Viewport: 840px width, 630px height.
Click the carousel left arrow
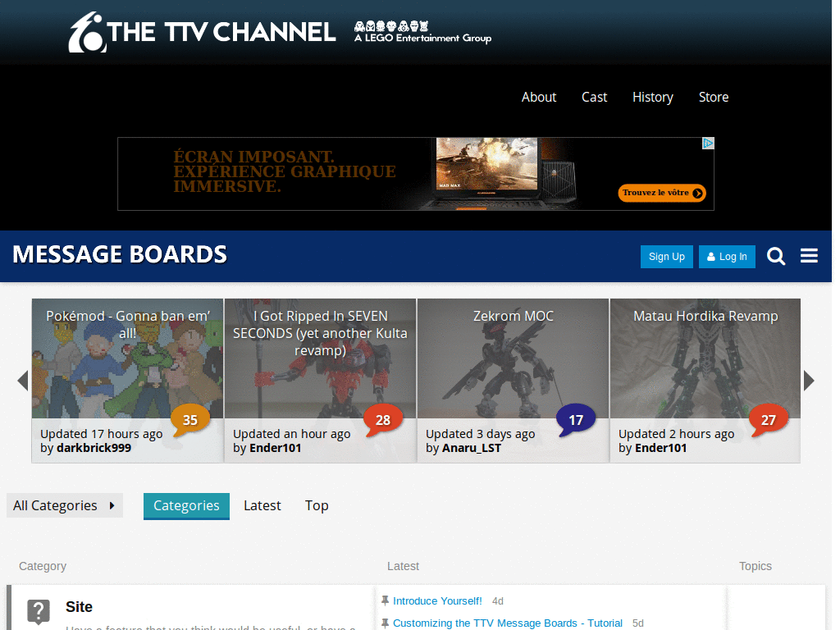coord(22,381)
